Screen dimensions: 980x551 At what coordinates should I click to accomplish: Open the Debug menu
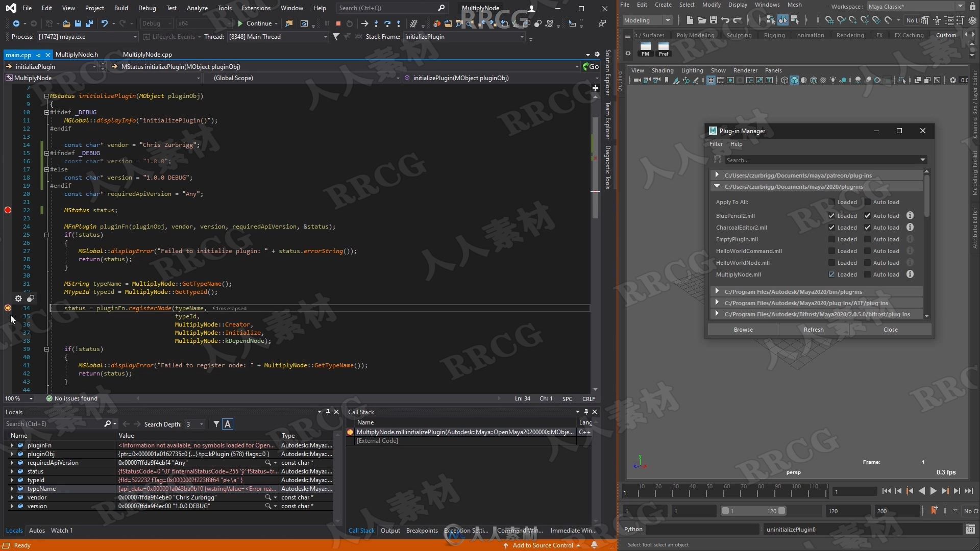point(146,8)
